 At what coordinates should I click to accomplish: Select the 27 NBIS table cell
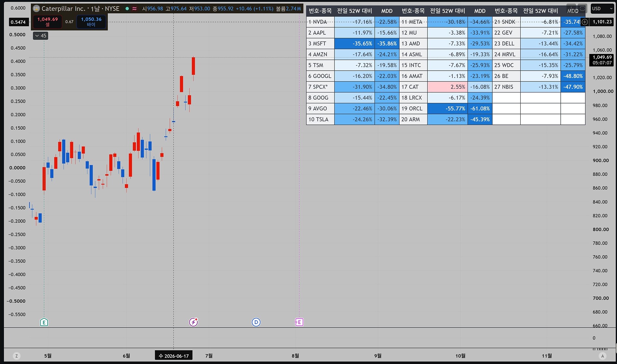pyautogui.click(x=506, y=87)
